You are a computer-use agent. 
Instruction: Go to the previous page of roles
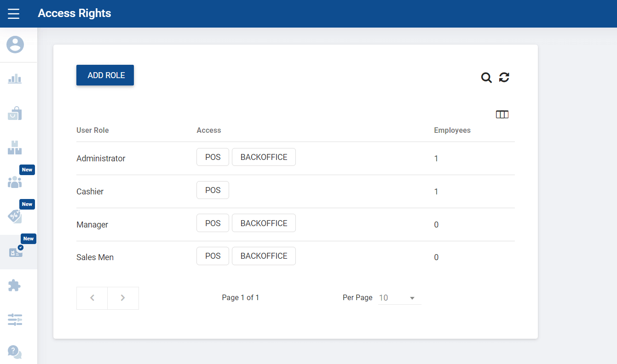tap(92, 298)
